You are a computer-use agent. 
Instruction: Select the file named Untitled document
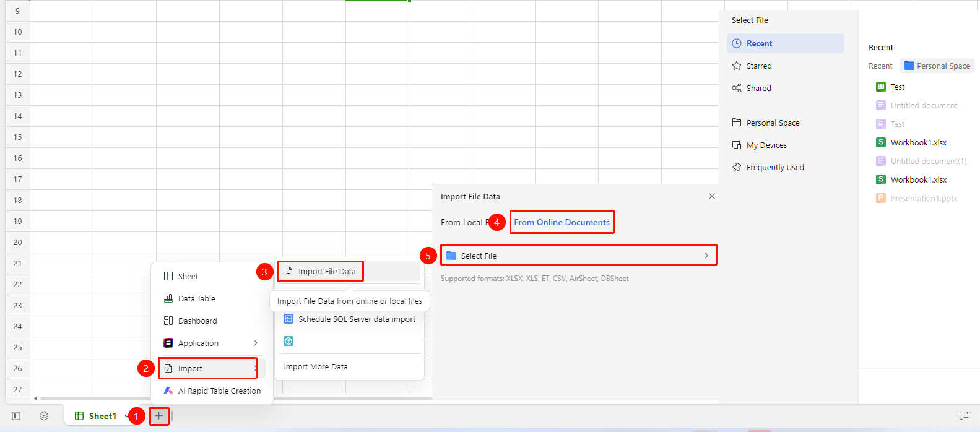point(917,105)
